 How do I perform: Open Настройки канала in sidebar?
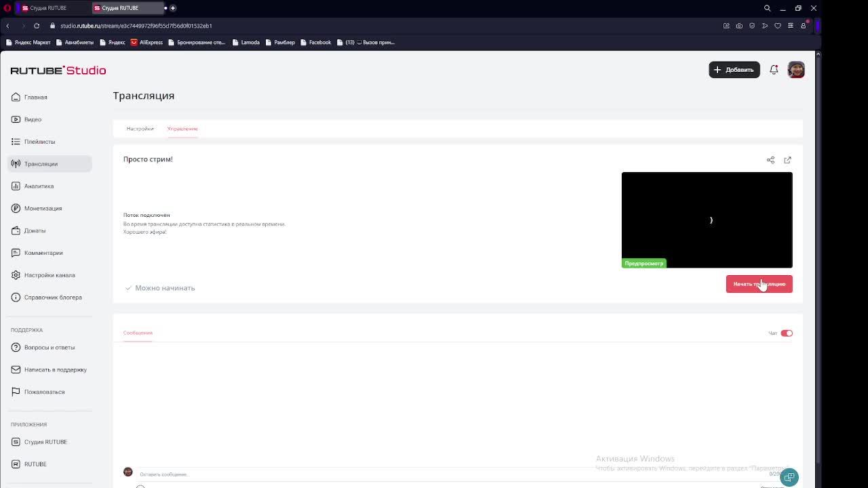click(50, 275)
